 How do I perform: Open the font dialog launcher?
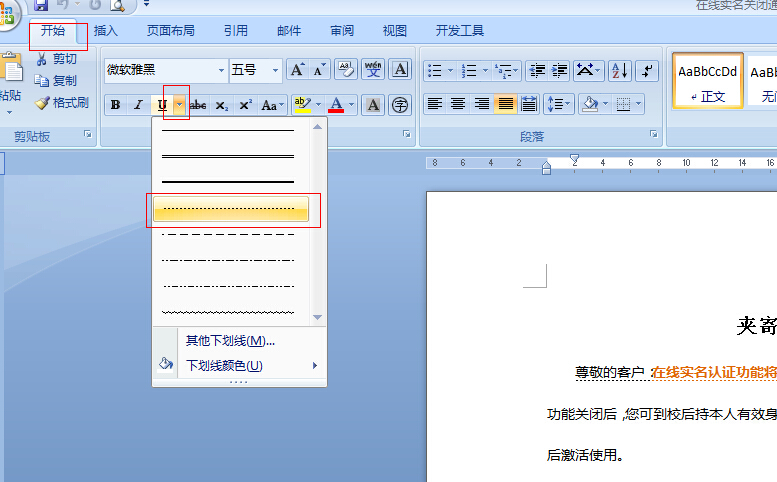click(407, 134)
